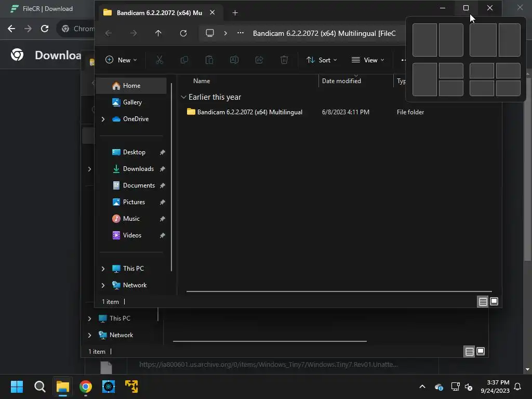Screen dimensions: 532x399
Task: Click the Share icon in toolbar
Action: click(x=259, y=60)
